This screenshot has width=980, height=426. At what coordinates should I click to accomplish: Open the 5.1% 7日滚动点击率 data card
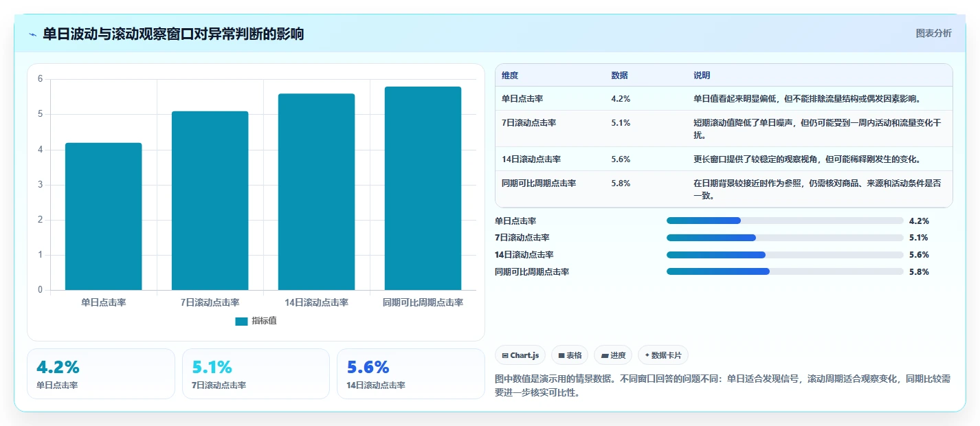pos(256,374)
